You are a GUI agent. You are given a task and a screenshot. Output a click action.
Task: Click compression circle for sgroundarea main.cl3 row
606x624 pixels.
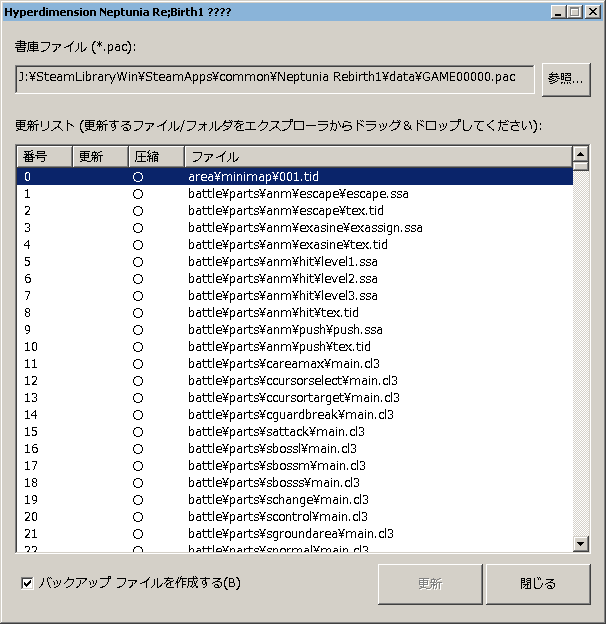[x=138, y=534]
